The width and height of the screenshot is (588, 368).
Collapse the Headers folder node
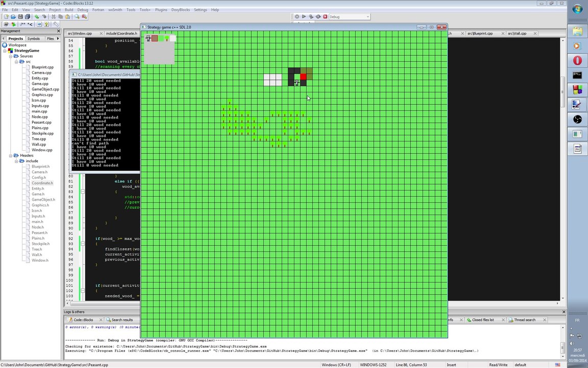click(x=11, y=155)
